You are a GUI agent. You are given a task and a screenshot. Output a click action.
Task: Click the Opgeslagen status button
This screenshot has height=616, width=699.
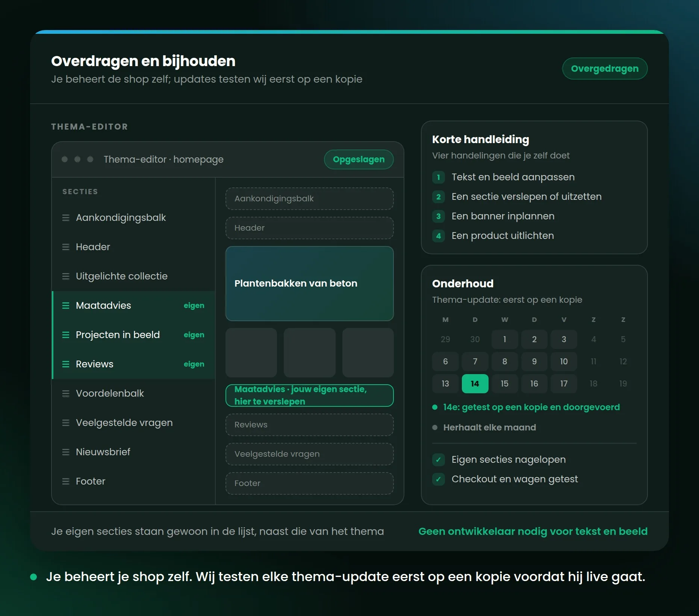(359, 160)
